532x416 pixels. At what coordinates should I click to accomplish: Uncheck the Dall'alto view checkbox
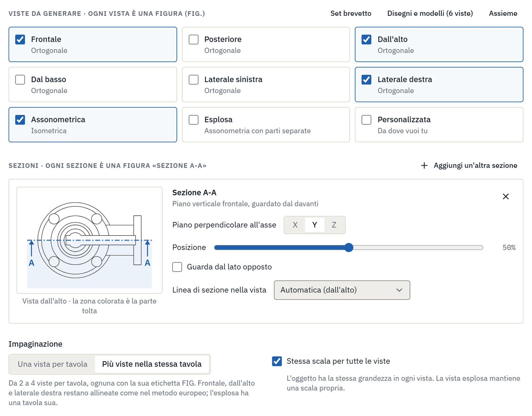366,40
